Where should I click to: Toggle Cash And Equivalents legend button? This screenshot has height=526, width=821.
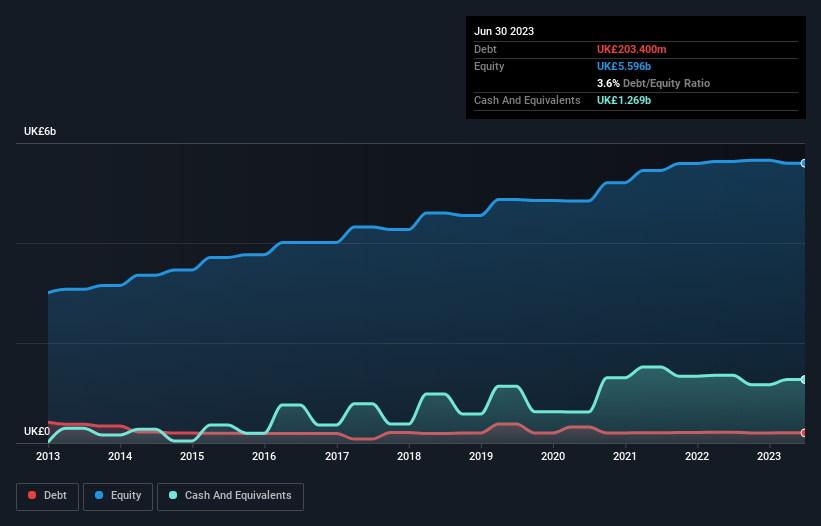pyautogui.click(x=230, y=496)
